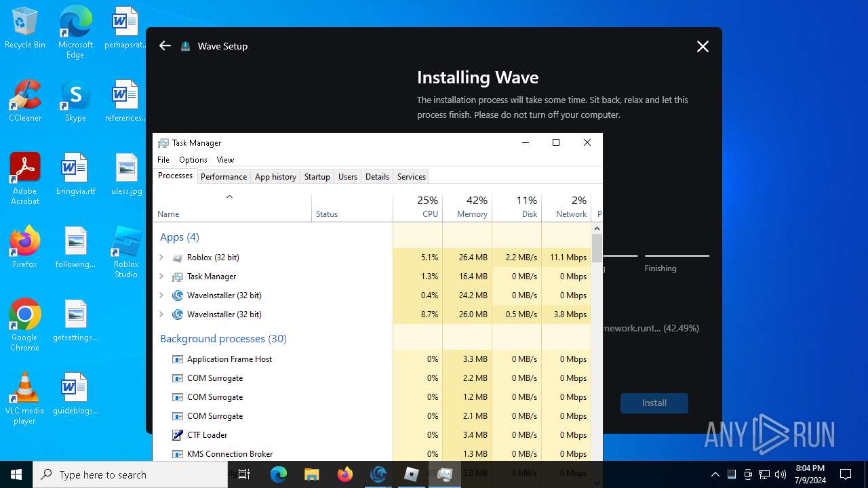This screenshot has height=488, width=868.
Task: Select uless.jpg image file icon
Action: pos(125,174)
